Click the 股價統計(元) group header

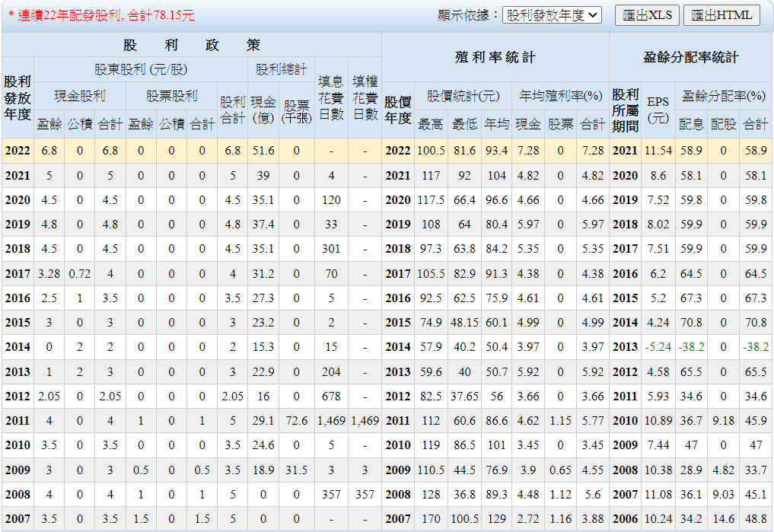pyautogui.click(x=463, y=96)
